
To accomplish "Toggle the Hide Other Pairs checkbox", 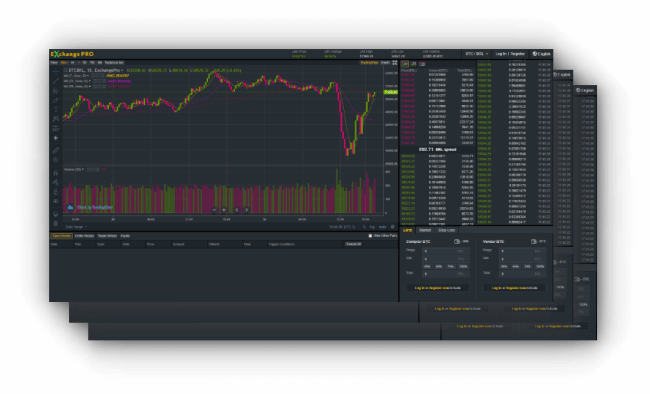I will click(x=370, y=236).
